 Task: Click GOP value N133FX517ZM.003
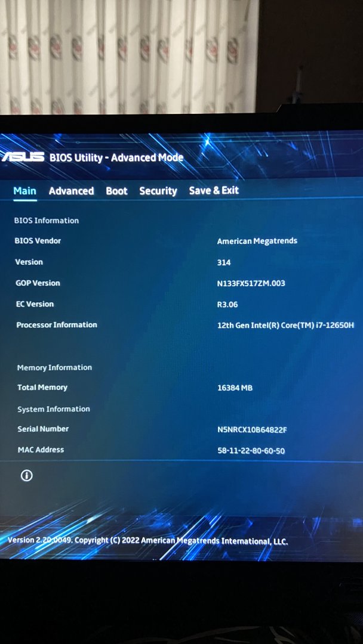251,283
